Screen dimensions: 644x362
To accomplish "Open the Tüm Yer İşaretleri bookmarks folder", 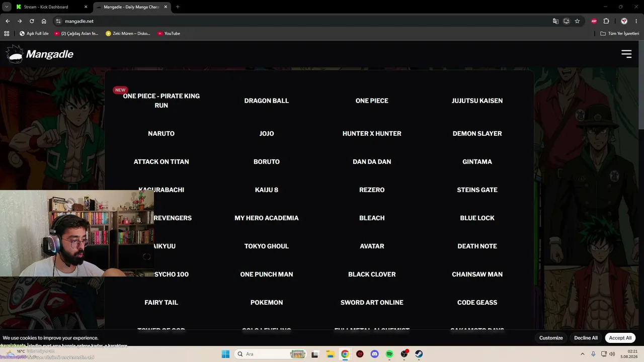I will click(619, 34).
